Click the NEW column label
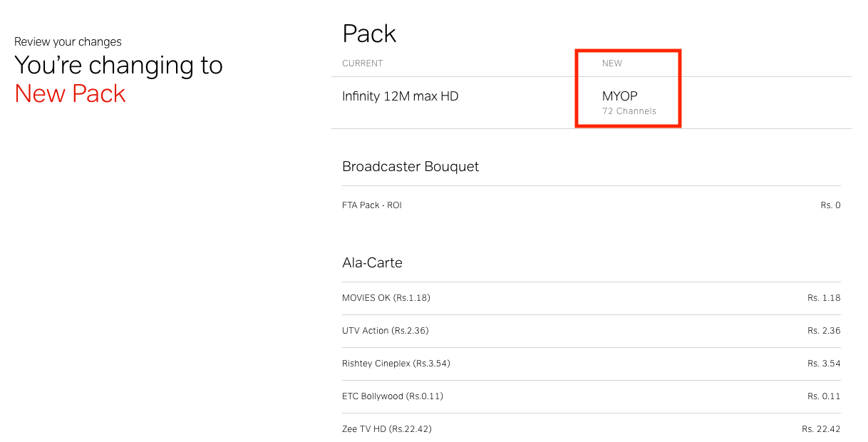This screenshot has width=868, height=442. [x=612, y=63]
